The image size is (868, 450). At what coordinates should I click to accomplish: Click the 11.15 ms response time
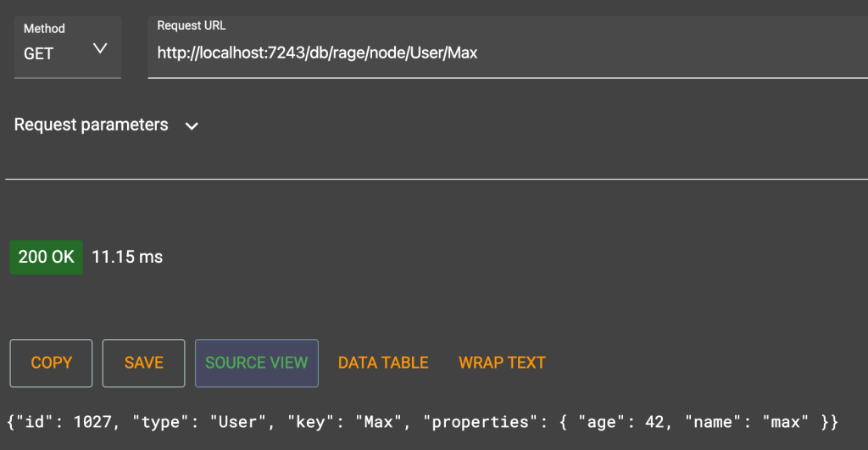(x=127, y=257)
